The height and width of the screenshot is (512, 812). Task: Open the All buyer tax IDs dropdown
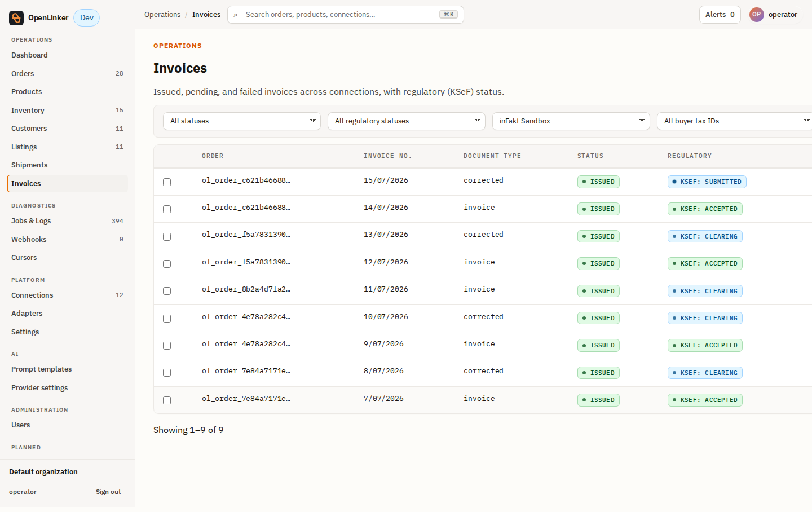(x=734, y=121)
